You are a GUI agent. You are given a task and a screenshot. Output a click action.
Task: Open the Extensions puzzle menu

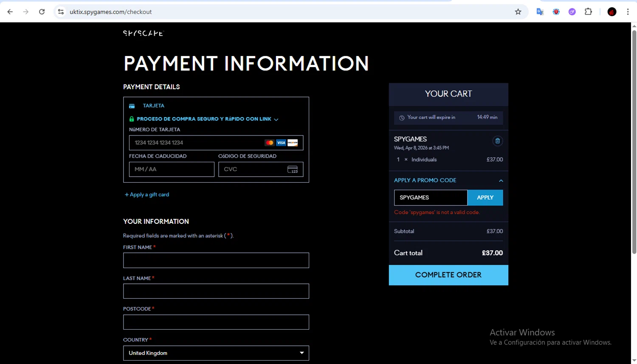coord(588,12)
